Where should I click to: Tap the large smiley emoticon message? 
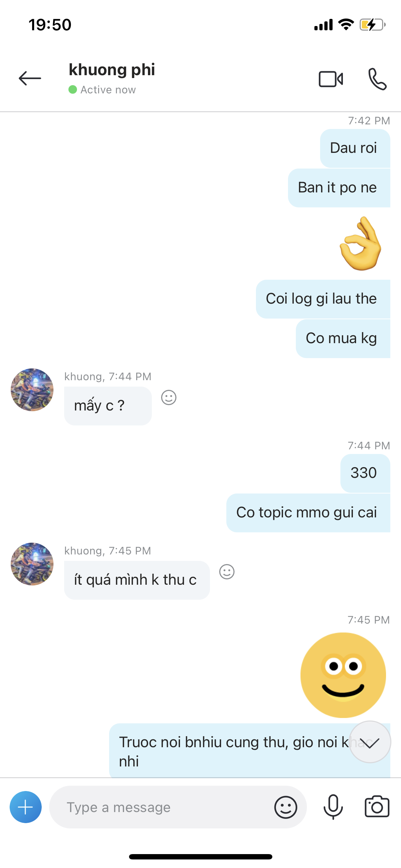tap(343, 675)
